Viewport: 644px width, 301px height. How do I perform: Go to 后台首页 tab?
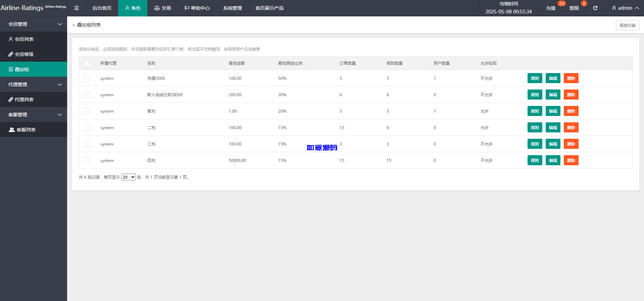[102, 8]
